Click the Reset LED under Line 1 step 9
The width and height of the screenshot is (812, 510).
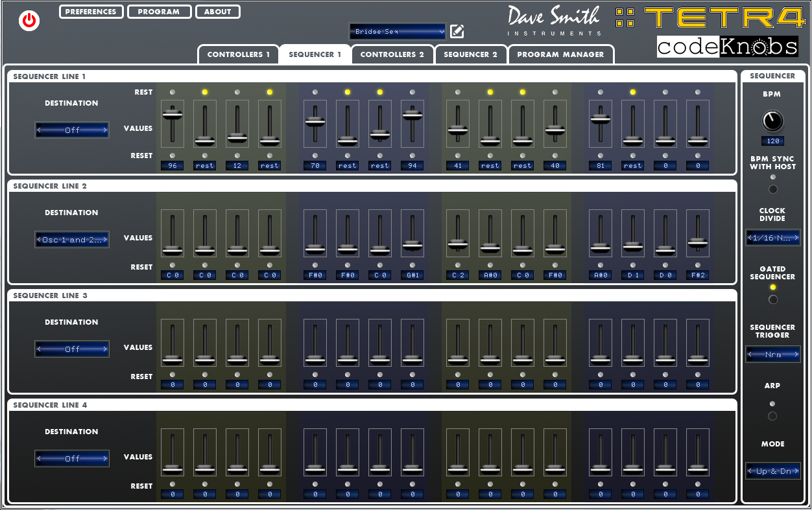[458, 156]
